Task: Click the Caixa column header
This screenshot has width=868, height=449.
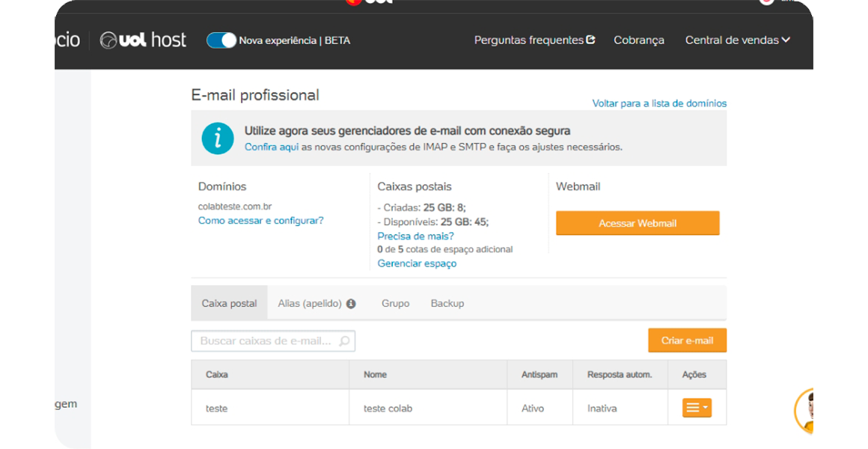Action: click(x=270, y=375)
